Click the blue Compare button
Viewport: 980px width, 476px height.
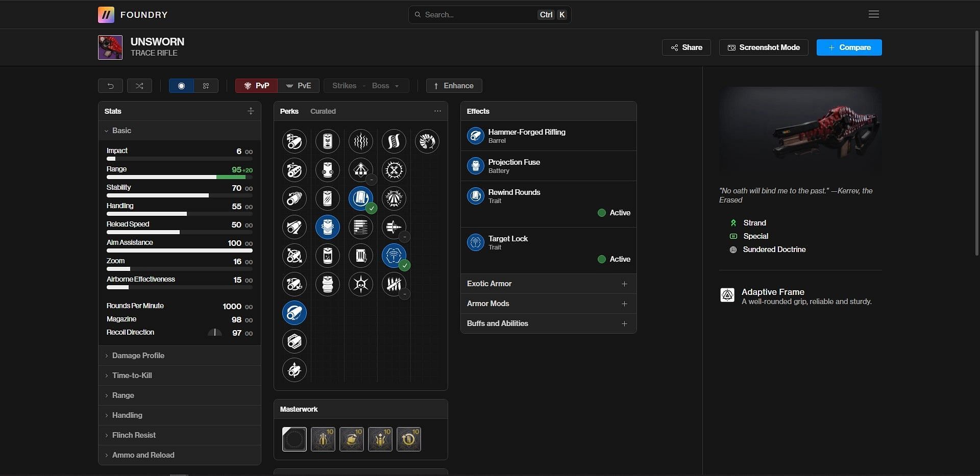(x=849, y=47)
